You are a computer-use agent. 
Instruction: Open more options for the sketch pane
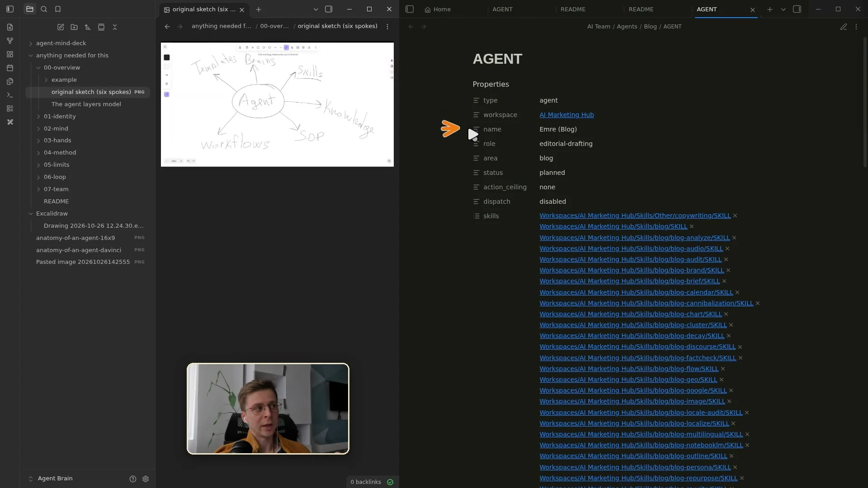coord(387,27)
